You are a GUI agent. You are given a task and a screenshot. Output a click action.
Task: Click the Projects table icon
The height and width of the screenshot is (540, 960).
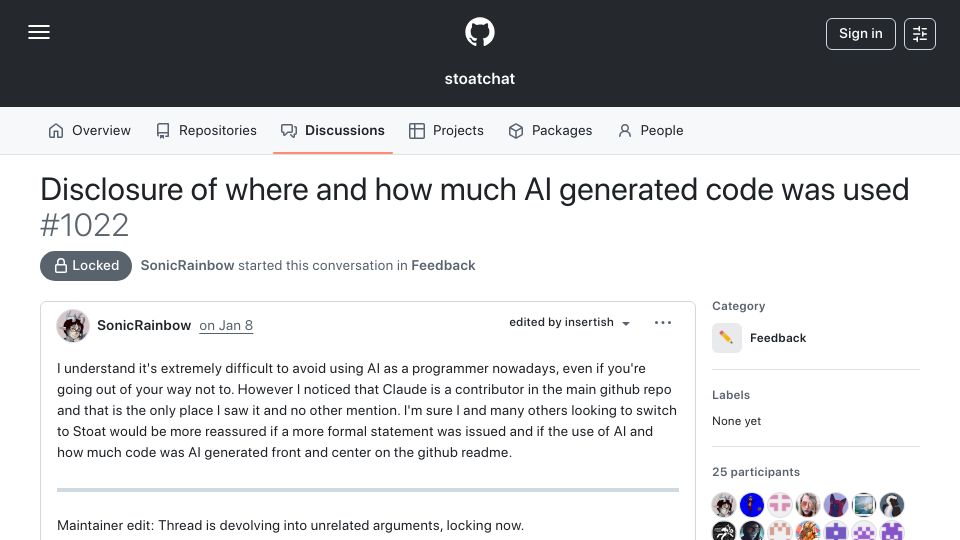point(417,131)
